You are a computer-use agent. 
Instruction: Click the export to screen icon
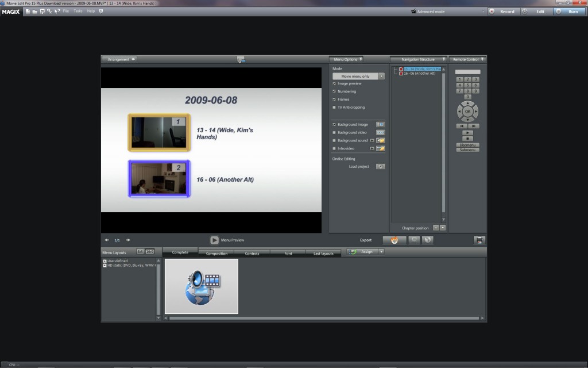[414, 240]
